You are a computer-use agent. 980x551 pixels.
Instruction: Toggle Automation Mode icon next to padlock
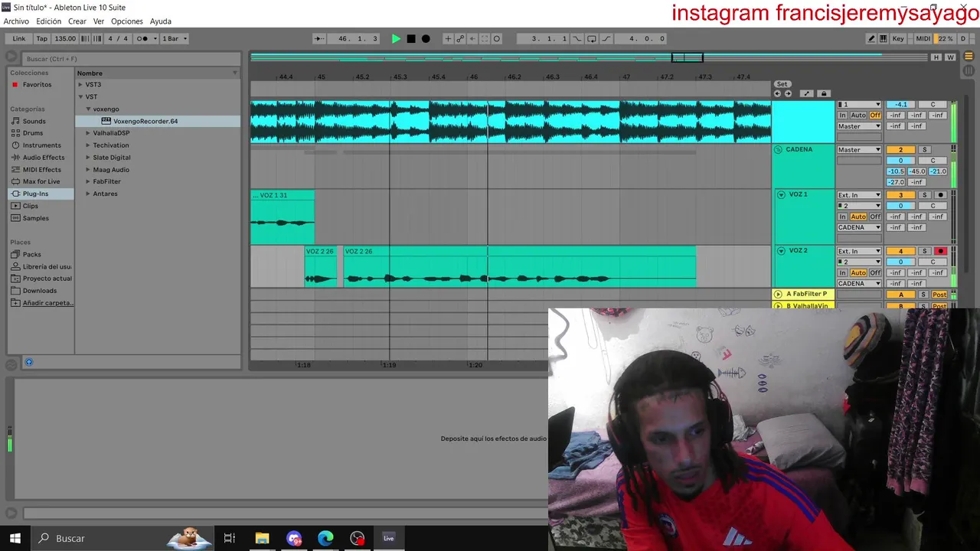[806, 93]
